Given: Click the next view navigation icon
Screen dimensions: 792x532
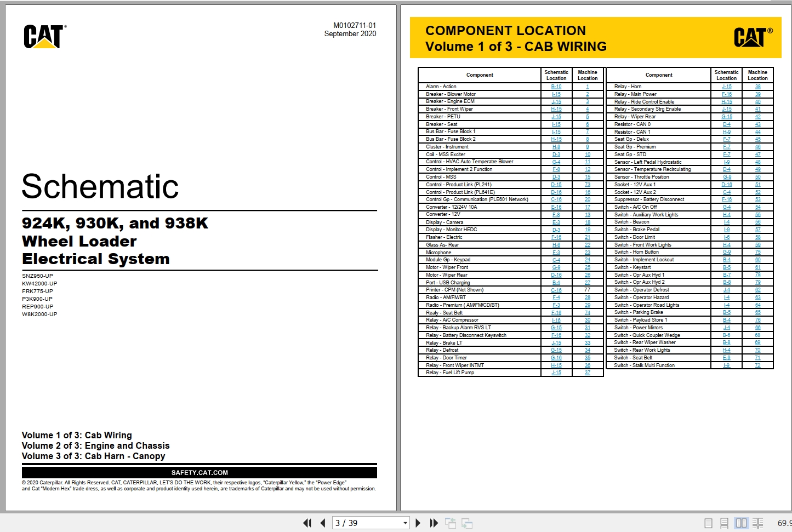Looking at the screenshot, I should (467, 523).
